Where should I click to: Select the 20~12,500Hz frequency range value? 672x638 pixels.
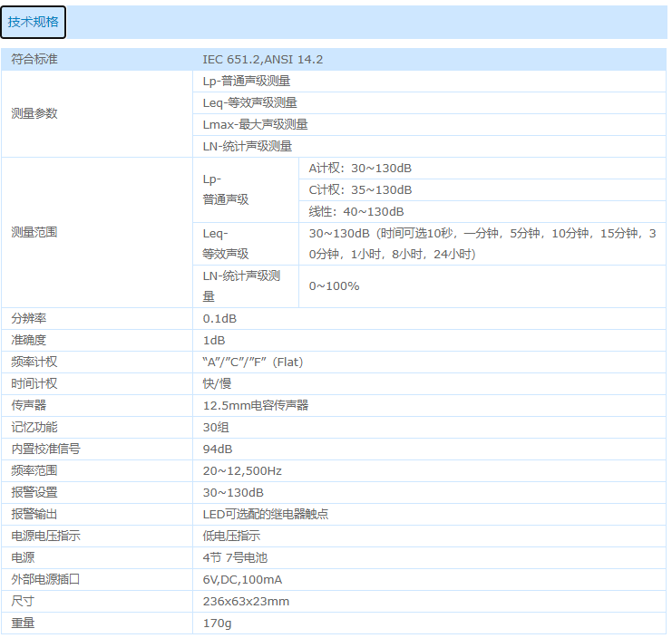click(242, 470)
